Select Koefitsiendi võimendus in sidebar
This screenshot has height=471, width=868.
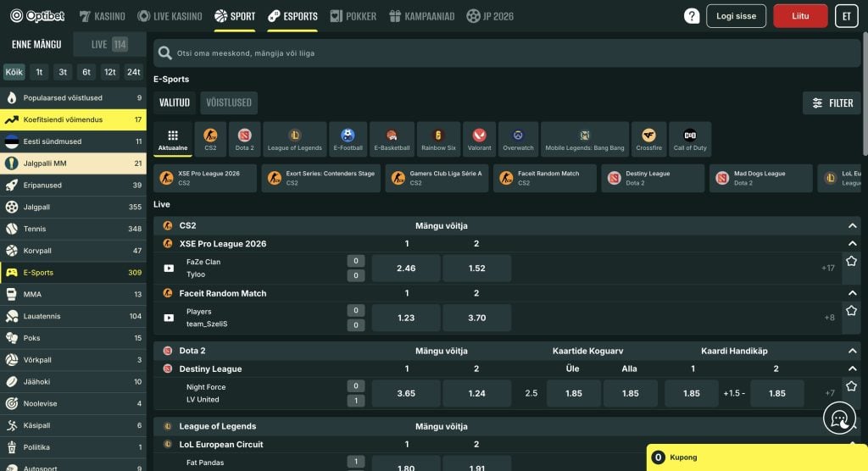point(73,119)
